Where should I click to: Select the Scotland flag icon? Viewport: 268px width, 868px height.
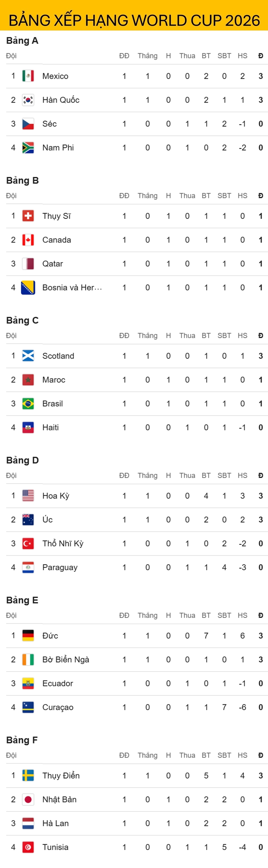tap(28, 356)
